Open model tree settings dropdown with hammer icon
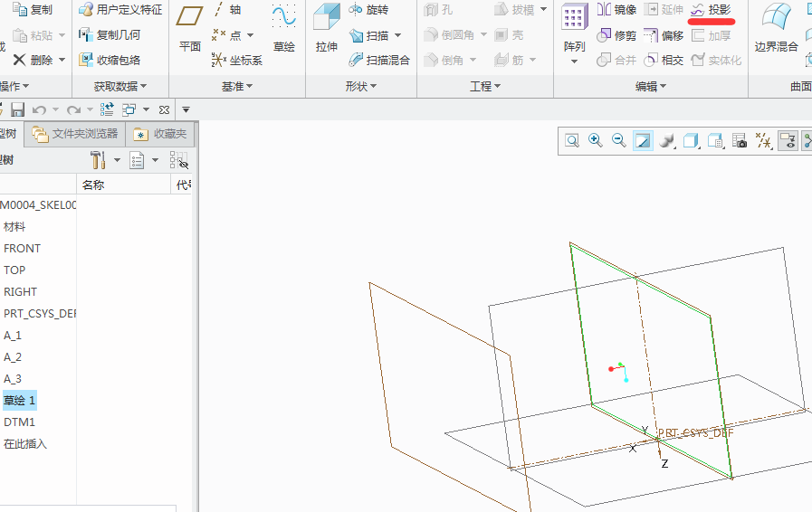Viewport: 812px width, 512px height. pos(117,160)
